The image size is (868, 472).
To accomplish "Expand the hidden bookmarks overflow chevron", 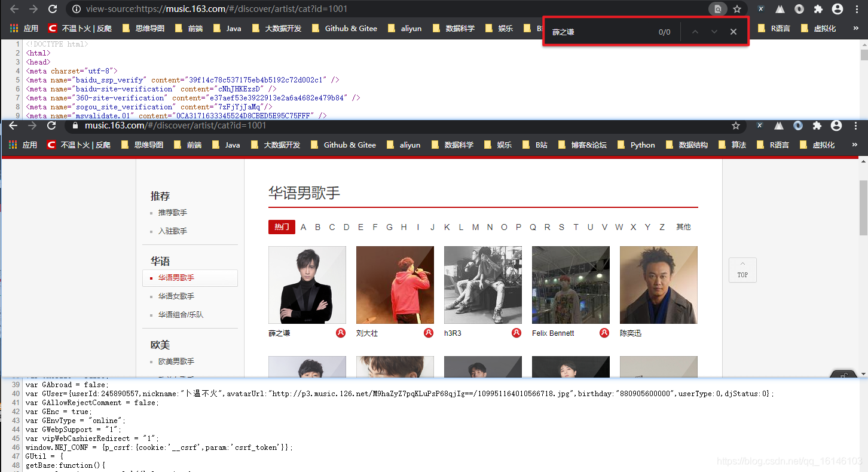I will (855, 145).
